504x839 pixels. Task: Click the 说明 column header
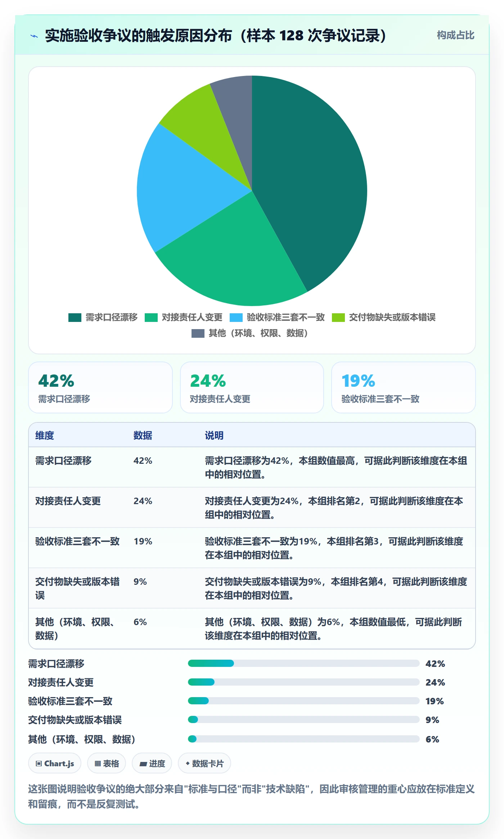[x=214, y=435]
